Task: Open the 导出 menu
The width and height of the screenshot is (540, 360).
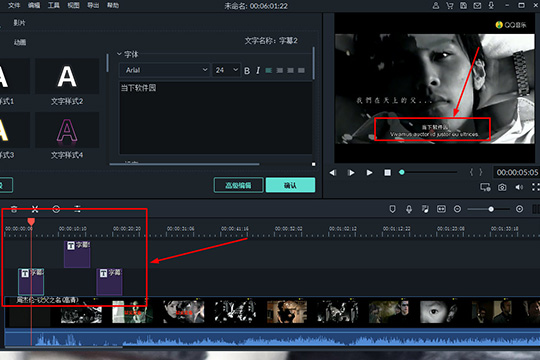Action: click(93, 5)
